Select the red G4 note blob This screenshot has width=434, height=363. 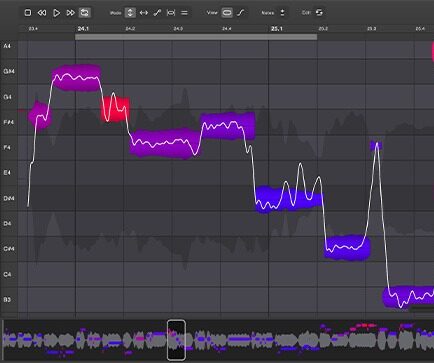pos(115,109)
